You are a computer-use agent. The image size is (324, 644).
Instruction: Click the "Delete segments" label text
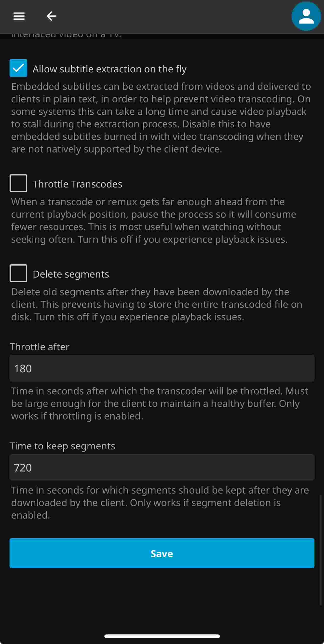pos(71,274)
